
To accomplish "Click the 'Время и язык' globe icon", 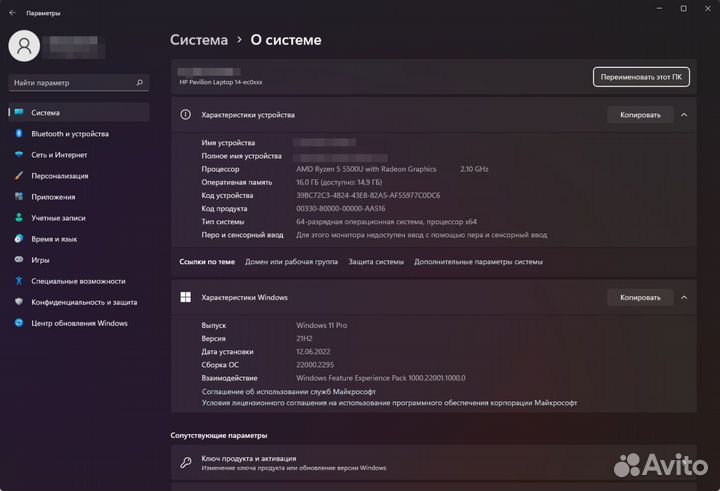I will [x=19, y=239].
